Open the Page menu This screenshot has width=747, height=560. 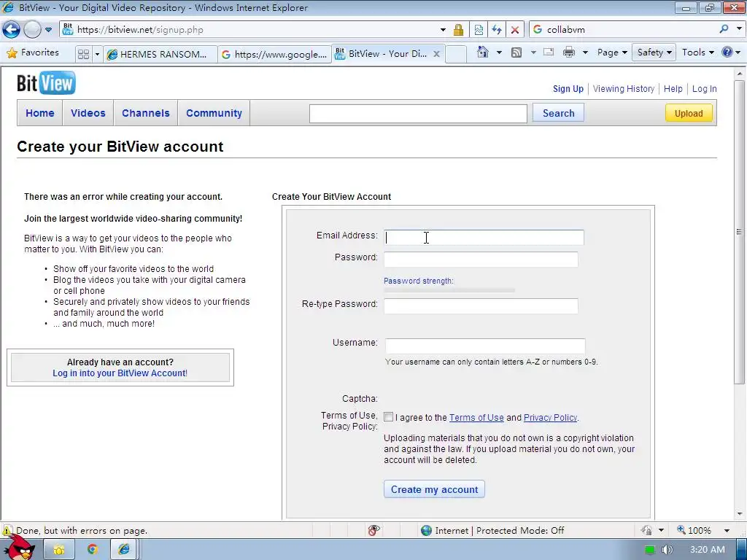click(612, 52)
